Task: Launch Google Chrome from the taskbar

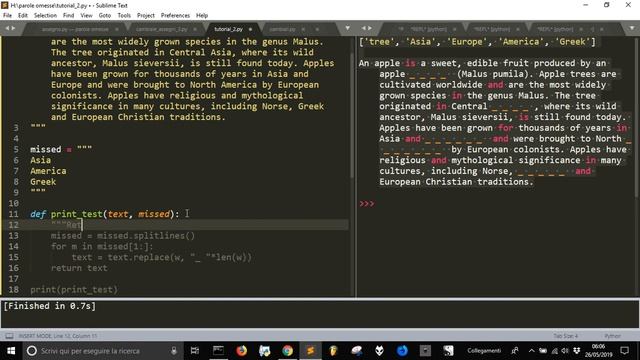Action: 287,351
